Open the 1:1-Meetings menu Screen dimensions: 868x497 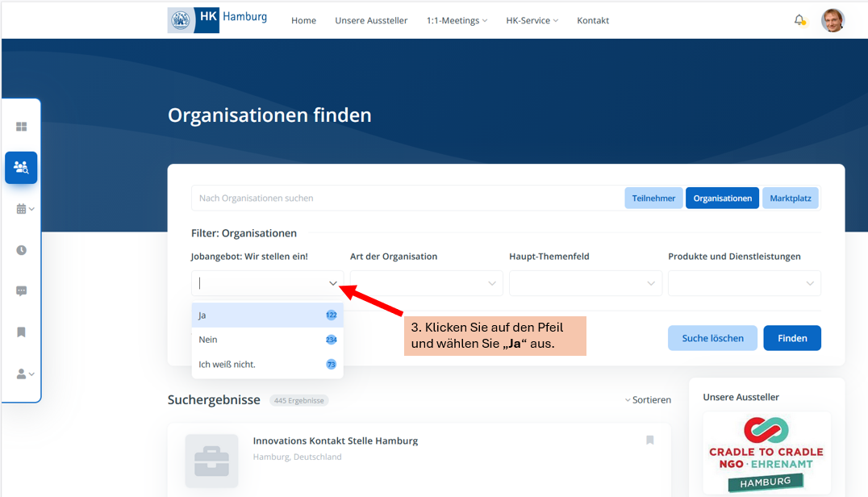tap(457, 21)
